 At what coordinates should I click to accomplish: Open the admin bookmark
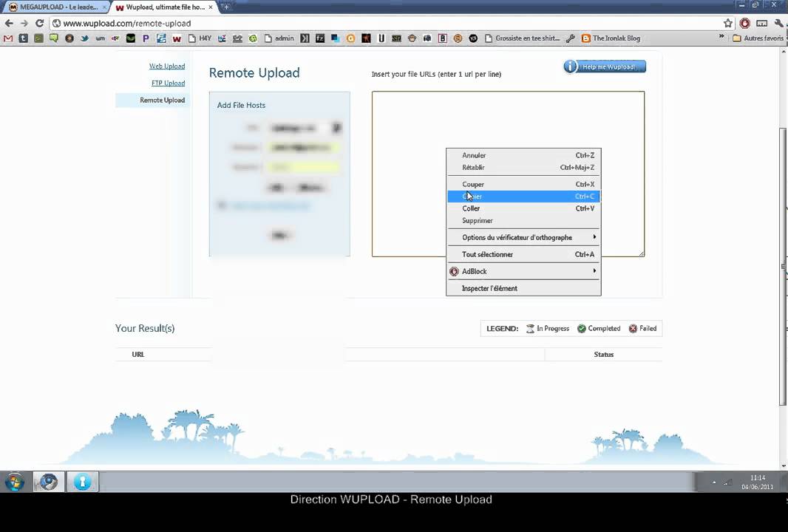click(279, 38)
